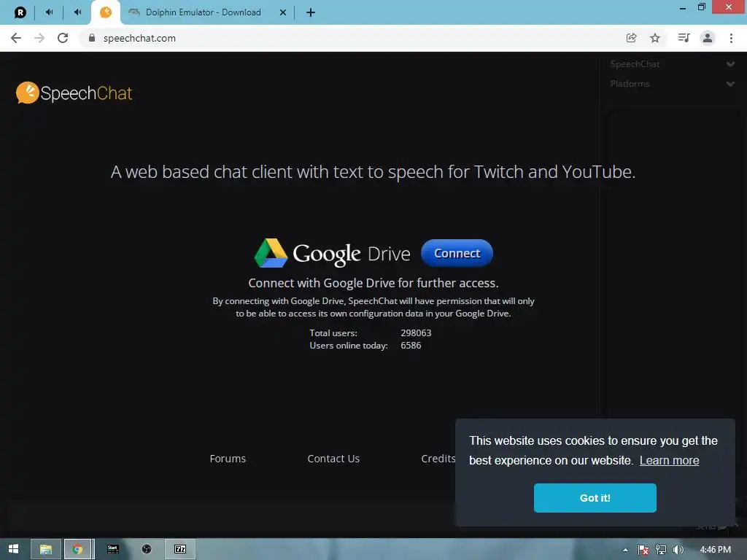Click the text to speech tagline heading
The height and width of the screenshot is (560, 747).
tap(373, 171)
